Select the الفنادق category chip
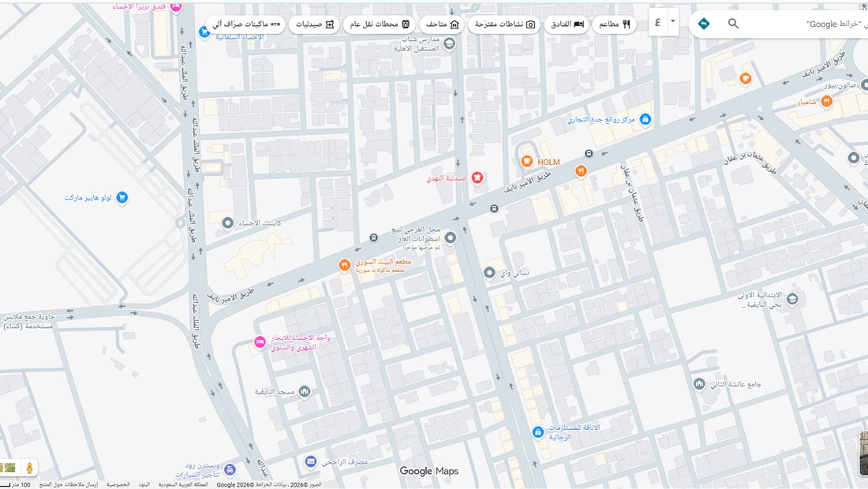Viewport: 868px width, 489px height. [567, 24]
